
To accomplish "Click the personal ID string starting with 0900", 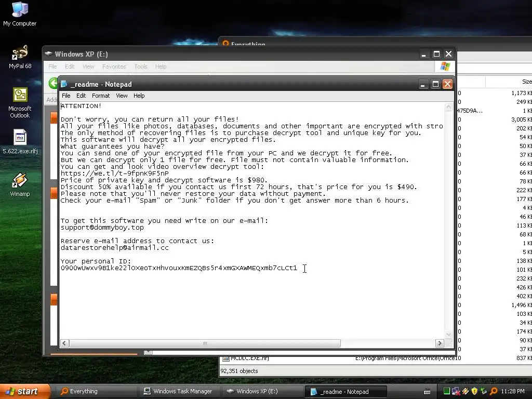I will [x=179, y=268].
